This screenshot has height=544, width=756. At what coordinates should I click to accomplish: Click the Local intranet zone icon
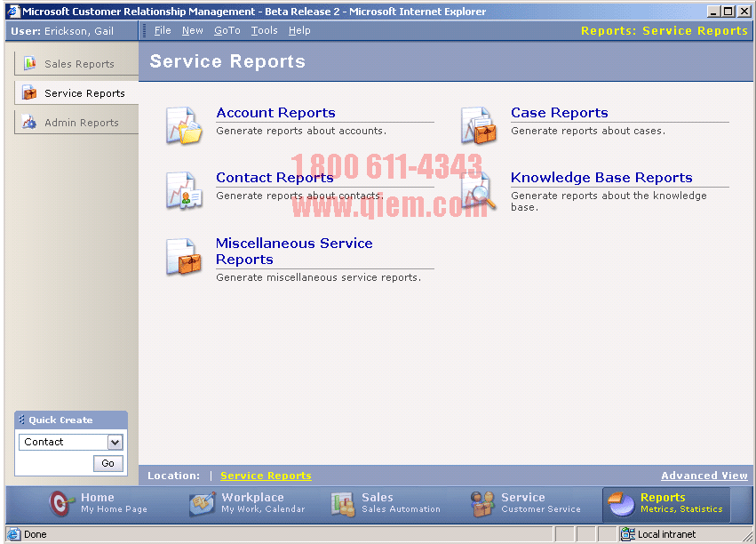pyautogui.click(x=627, y=534)
